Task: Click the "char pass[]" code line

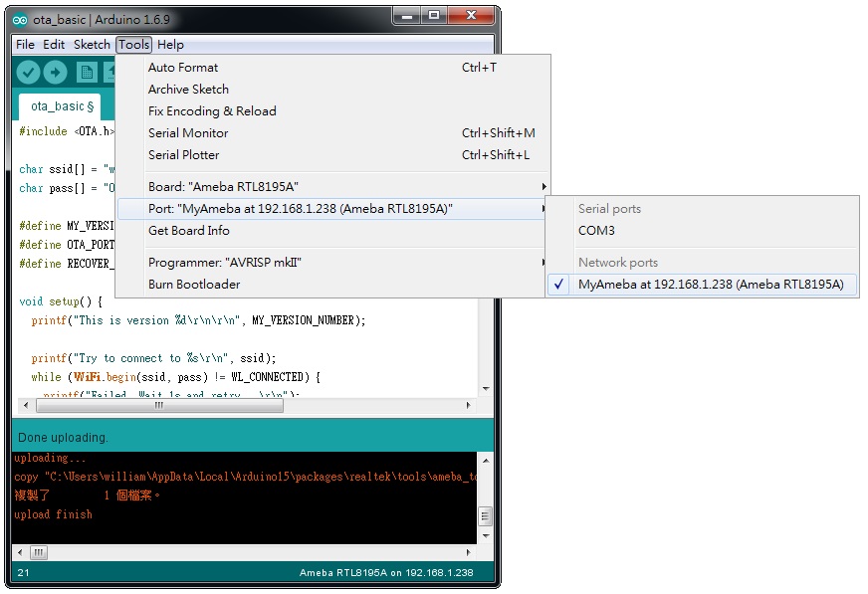Action: point(67,188)
